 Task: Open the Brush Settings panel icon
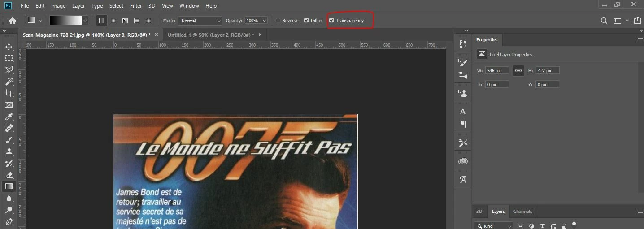[x=463, y=63]
